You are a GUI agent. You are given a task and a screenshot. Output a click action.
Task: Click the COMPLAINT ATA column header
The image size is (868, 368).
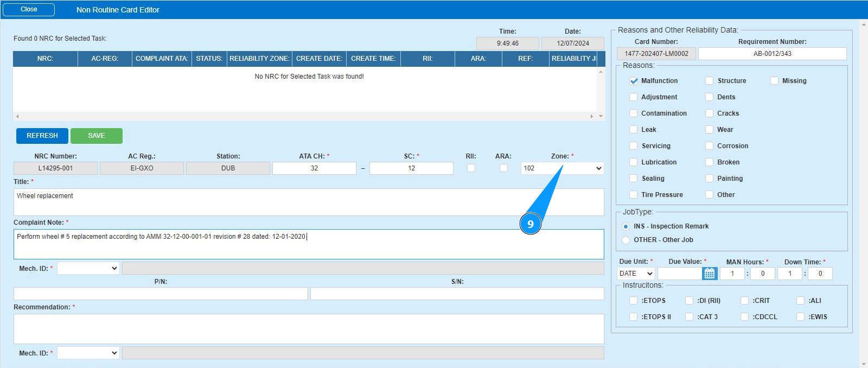[161, 59]
